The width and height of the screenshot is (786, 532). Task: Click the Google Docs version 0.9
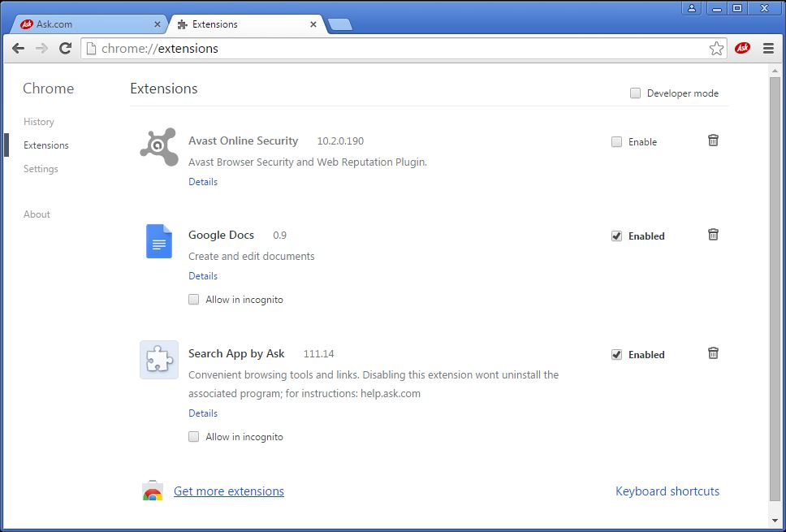pos(279,236)
